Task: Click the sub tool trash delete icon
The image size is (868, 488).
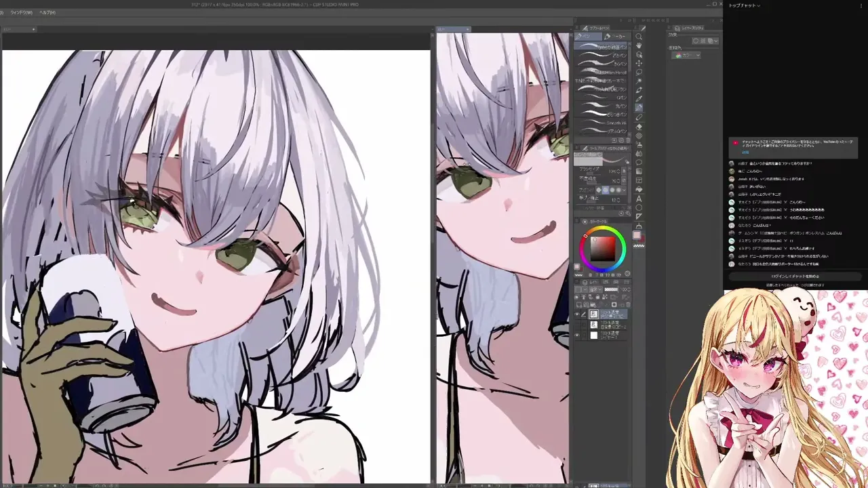Action: point(628,140)
